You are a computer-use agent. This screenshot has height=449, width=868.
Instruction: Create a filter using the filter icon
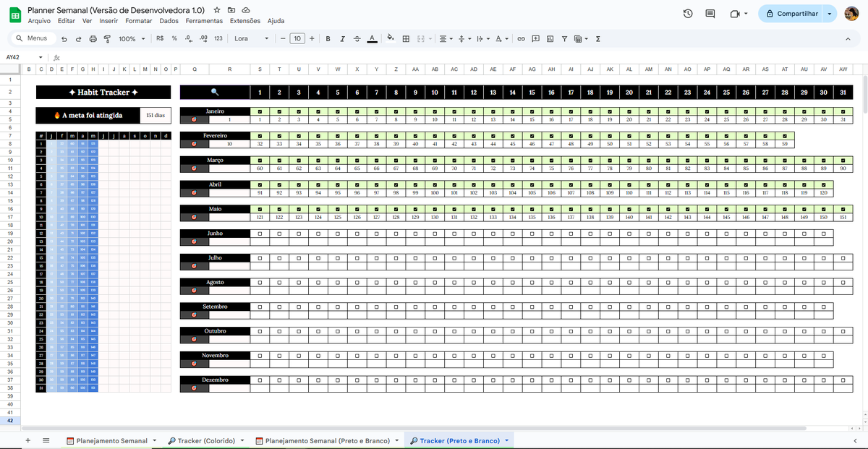[x=565, y=38]
